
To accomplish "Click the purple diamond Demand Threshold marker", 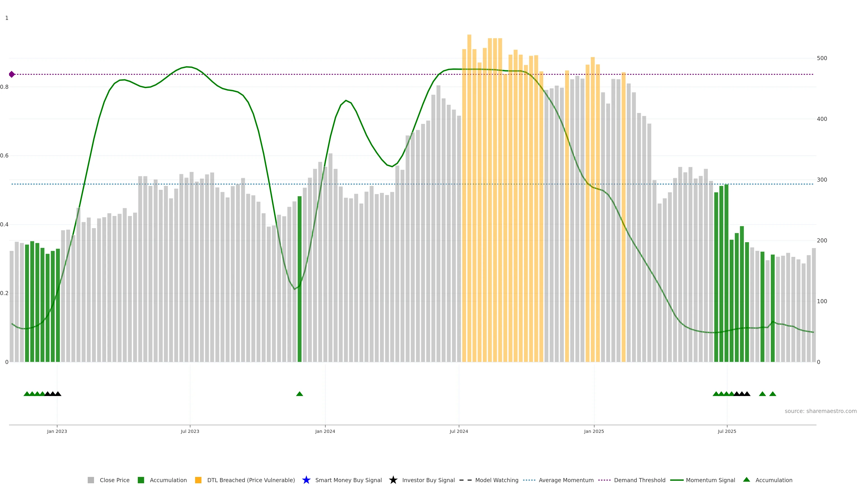I will (12, 74).
